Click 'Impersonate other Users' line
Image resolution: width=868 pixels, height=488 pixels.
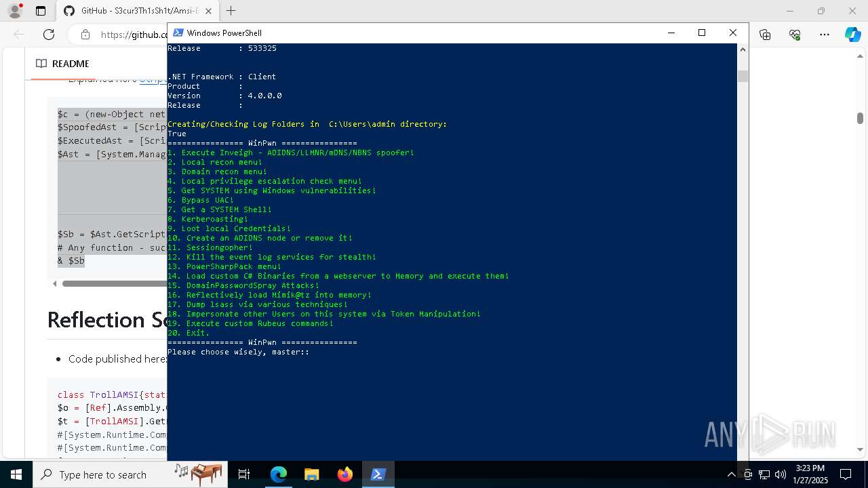point(324,314)
